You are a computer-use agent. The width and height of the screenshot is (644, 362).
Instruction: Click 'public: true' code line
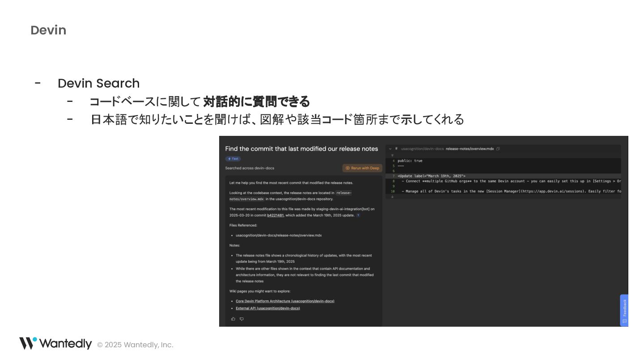click(x=410, y=161)
